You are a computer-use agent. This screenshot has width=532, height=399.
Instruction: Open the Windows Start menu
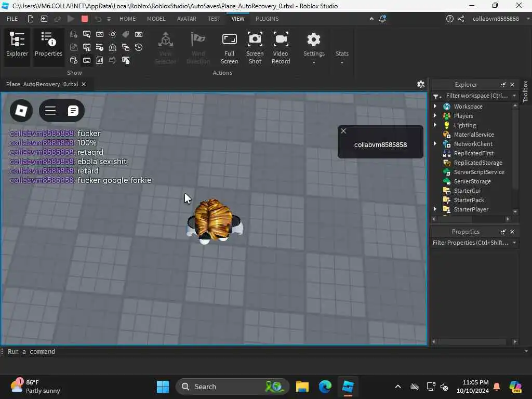pos(163,387)
